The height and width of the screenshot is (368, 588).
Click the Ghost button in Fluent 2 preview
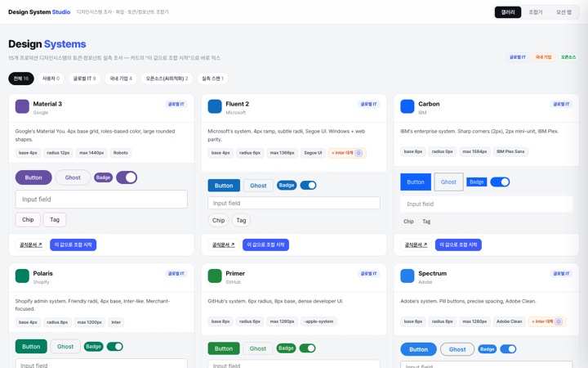point(258,186)
